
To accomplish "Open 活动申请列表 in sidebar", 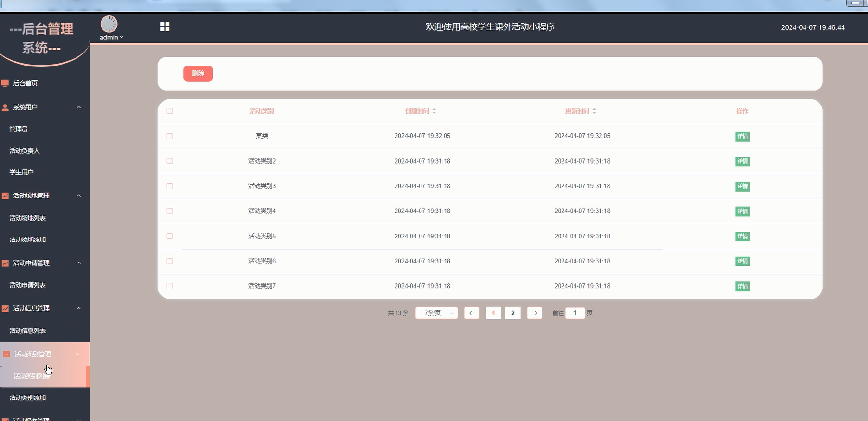I will point(28,285).
